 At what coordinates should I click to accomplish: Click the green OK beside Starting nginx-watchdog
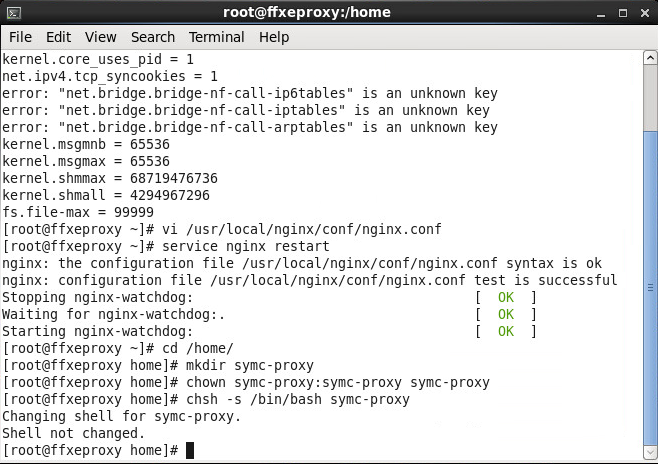505,331
